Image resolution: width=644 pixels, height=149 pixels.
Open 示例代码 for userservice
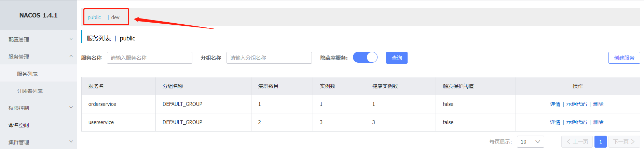coord(577,122)
